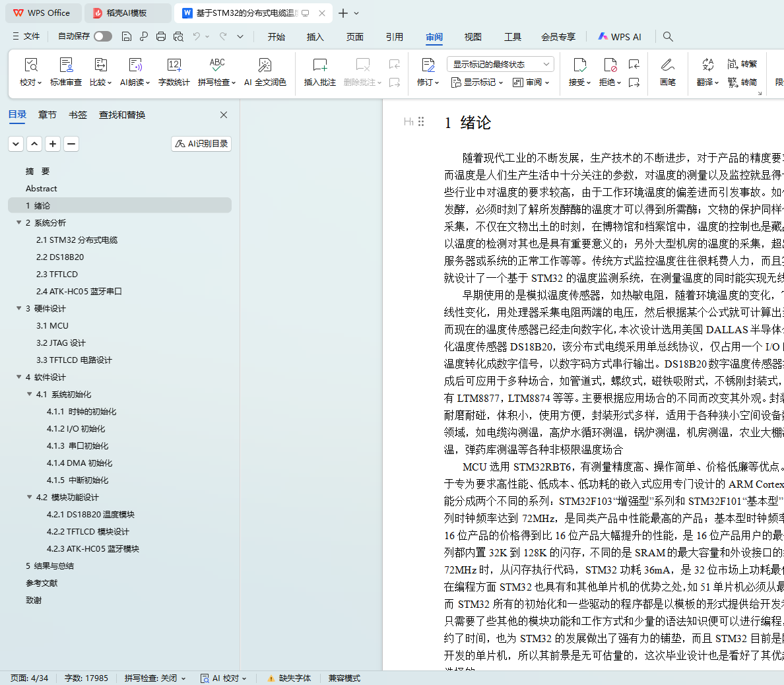This screenshot has height=685, width=784.
Task: Click the AI识别目录 button
Action: click(x=201, y=144)
